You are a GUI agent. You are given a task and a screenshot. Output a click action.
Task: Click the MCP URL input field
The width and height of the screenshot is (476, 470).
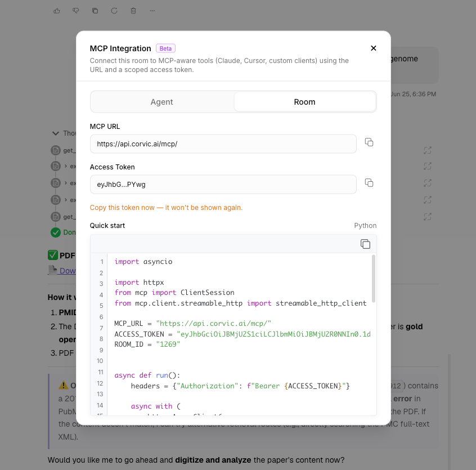pos(223,144)
